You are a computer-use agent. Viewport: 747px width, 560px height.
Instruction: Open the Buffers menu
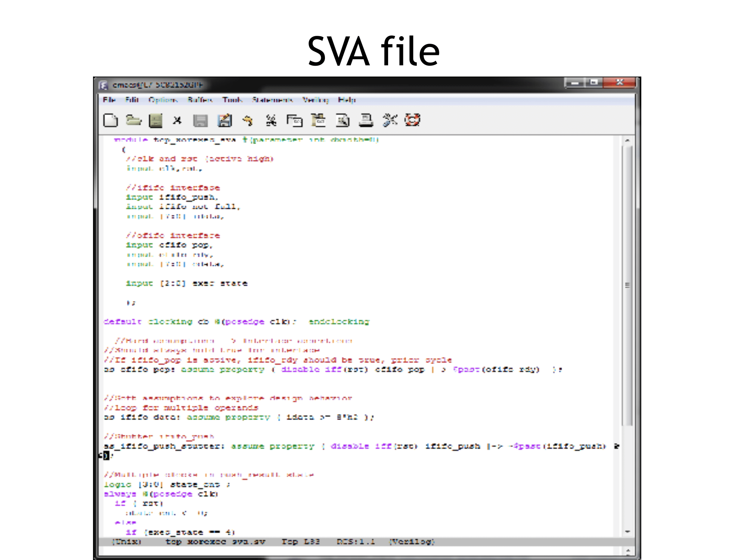tap(200, 100)
